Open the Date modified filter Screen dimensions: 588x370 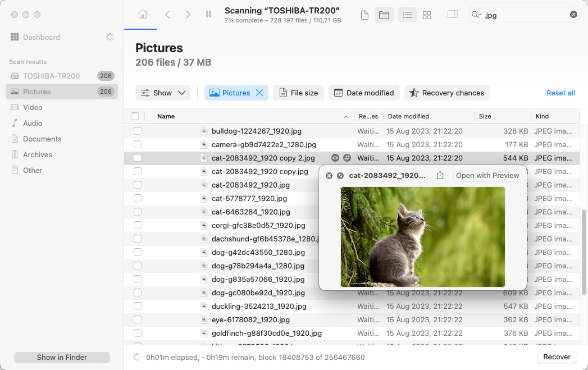364,93
